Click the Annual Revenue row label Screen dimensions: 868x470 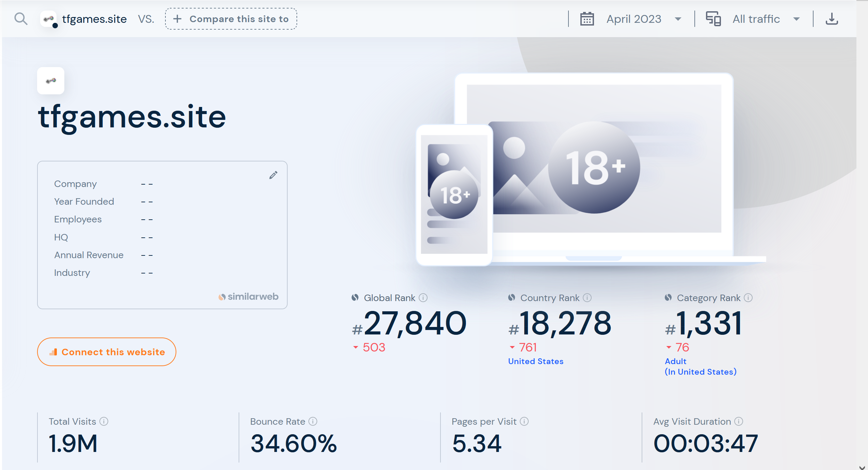[x=89, y=255]
